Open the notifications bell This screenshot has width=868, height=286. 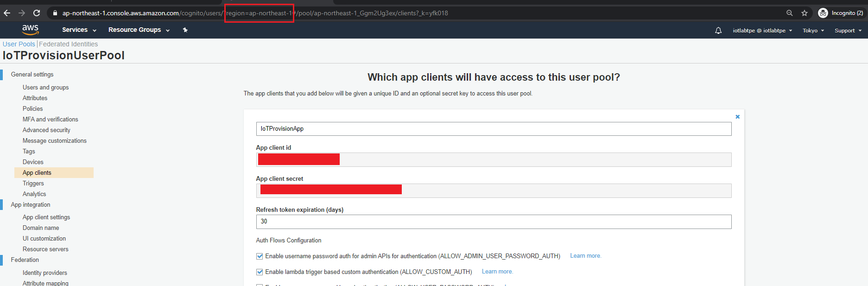tap(718, 31)
